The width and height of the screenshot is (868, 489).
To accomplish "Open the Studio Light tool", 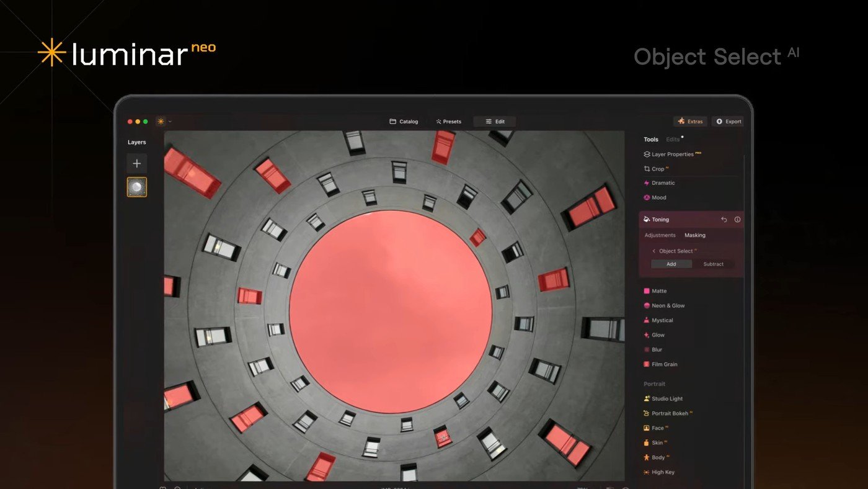I will tap(663, 399).
